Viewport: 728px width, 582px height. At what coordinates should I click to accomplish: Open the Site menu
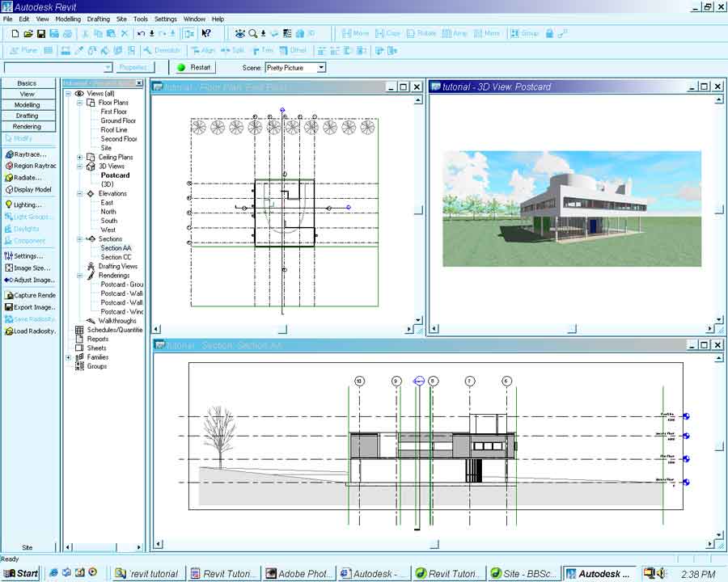[121, 19]
